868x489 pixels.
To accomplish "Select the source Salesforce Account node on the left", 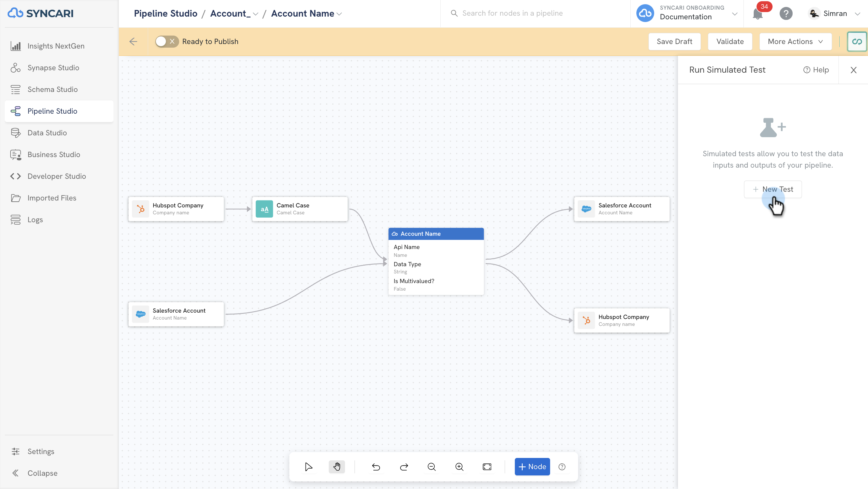I will (176, 314).
